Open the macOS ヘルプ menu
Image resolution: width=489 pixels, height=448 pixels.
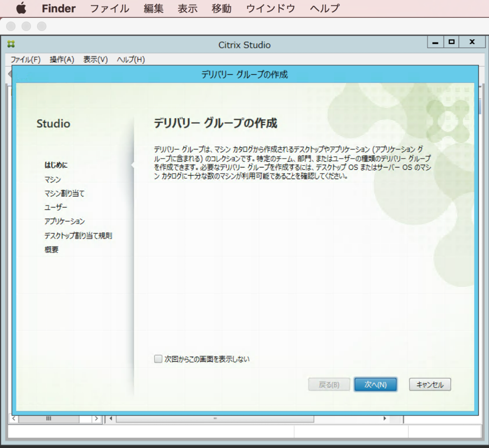click(x=325, y=9)
